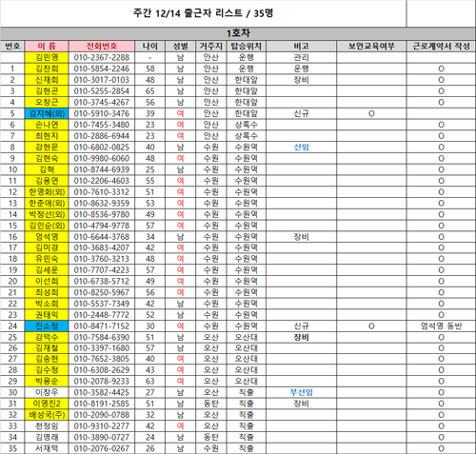This screenshot has width=476, height=454.
Task: Select the '성별' column header
Action: pyautogui.click(x=181, y=47)
